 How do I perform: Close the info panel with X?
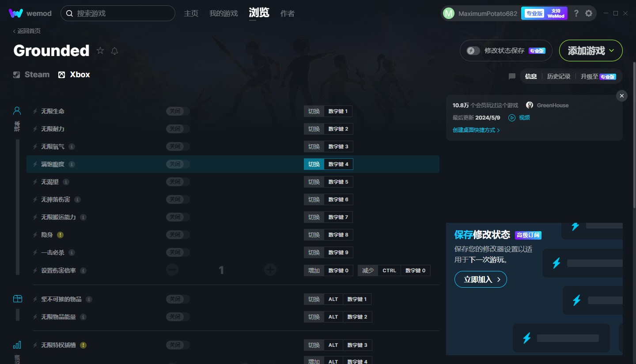pos(622,96)
